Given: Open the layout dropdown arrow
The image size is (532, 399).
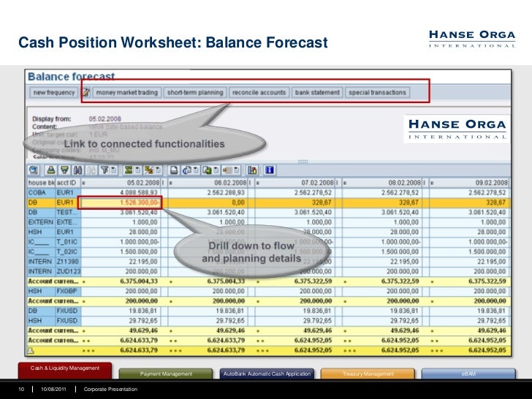Looking at the screenshot, I should click(x=237, y=170).
